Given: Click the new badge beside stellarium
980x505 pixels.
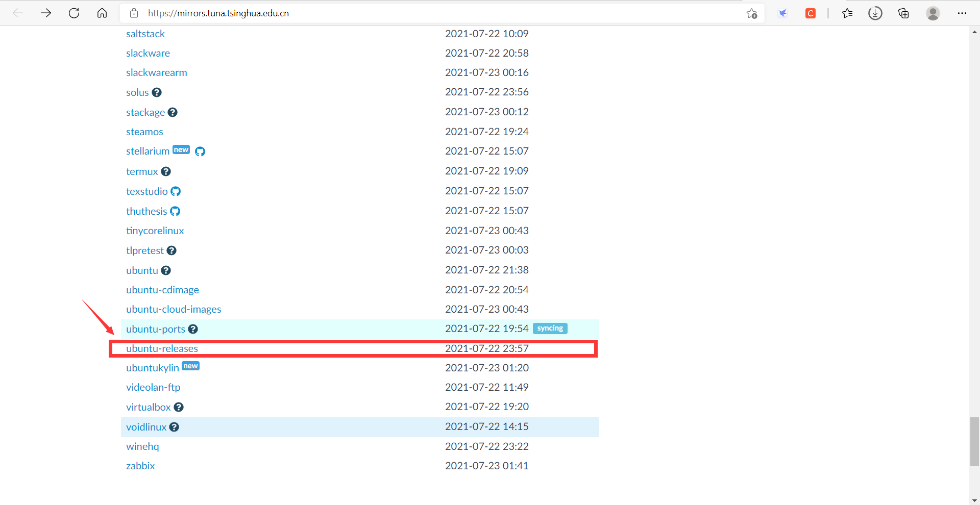Looking at the screenshot, I should click(x=181, y=149).
